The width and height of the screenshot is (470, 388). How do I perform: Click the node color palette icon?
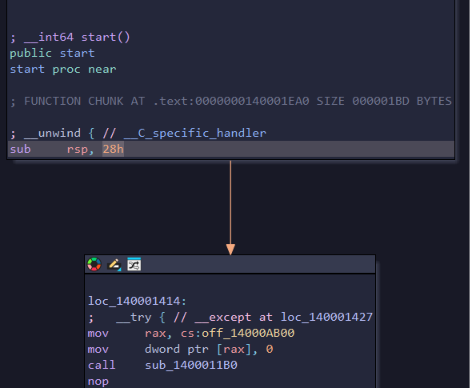tap(94, 264)
